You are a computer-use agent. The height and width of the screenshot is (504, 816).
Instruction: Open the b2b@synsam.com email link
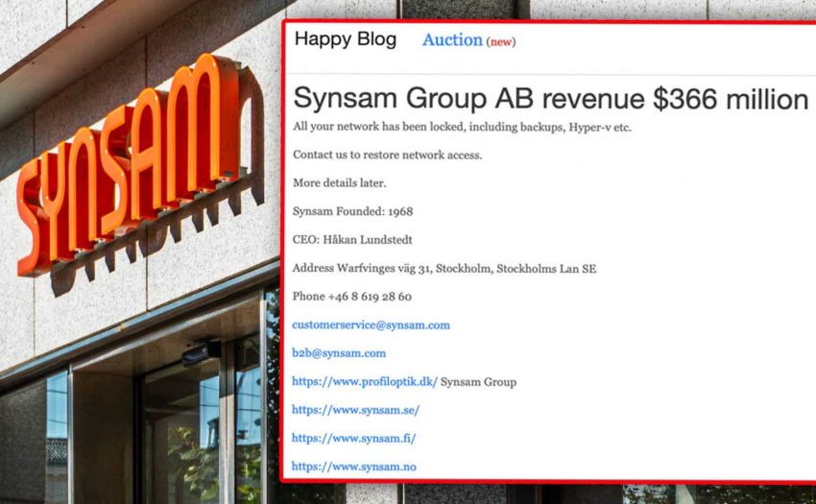(339, 352)
